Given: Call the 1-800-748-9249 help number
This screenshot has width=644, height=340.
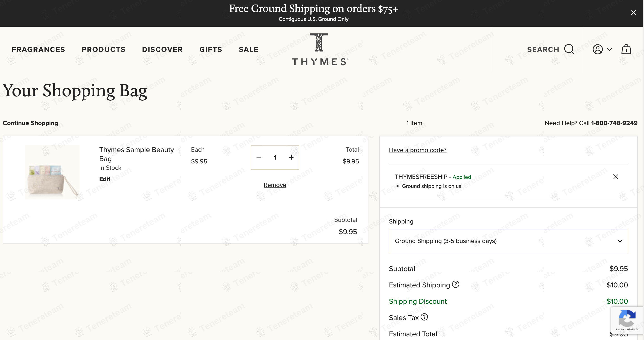Looking at the screenshot, I should [x=614, y=123].
